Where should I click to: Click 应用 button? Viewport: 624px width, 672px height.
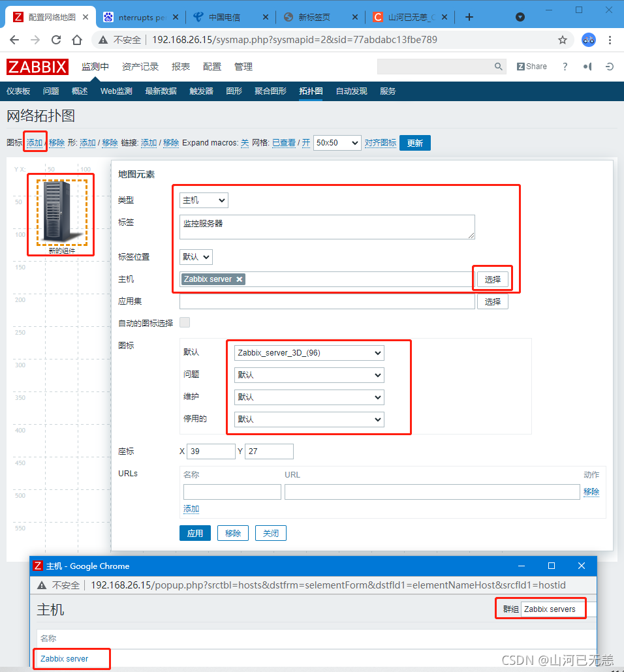click(195, 533)
